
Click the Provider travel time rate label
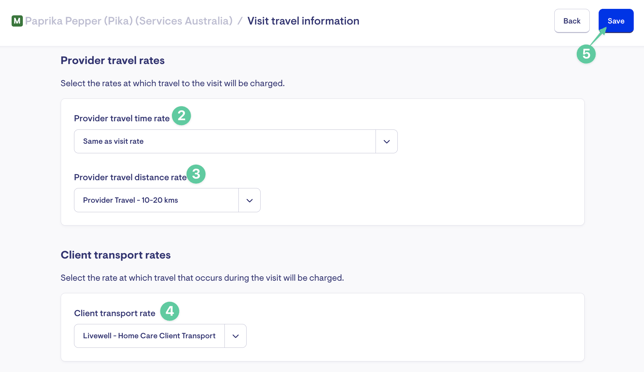(x=122, y=118)
